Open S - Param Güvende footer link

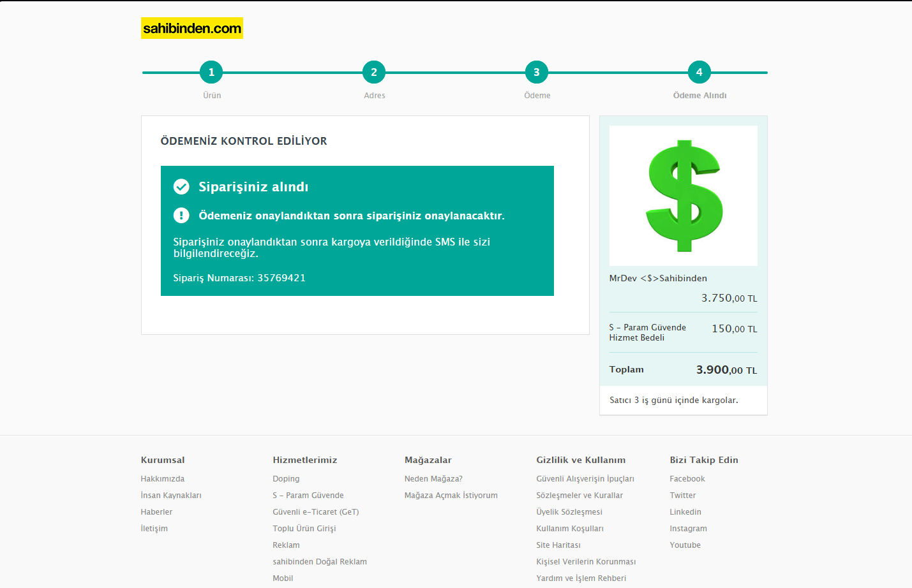click(x=308, y=496)
